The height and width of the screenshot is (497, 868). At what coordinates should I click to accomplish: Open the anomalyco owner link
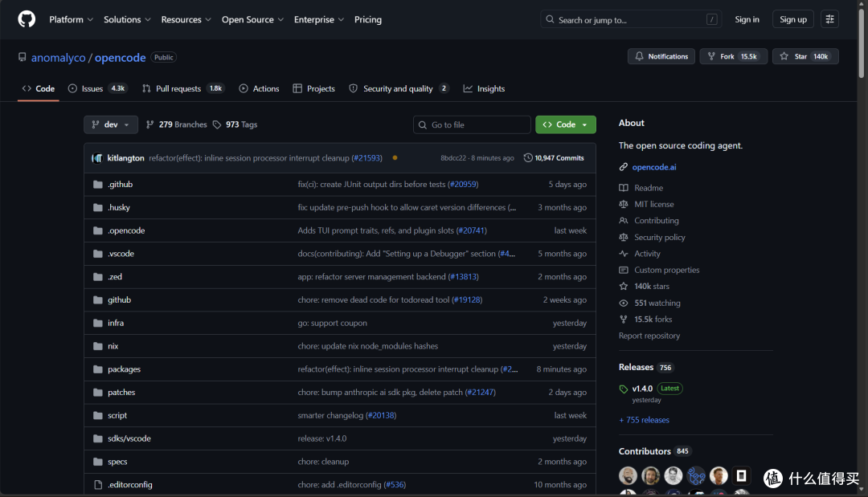coord(58,58)
